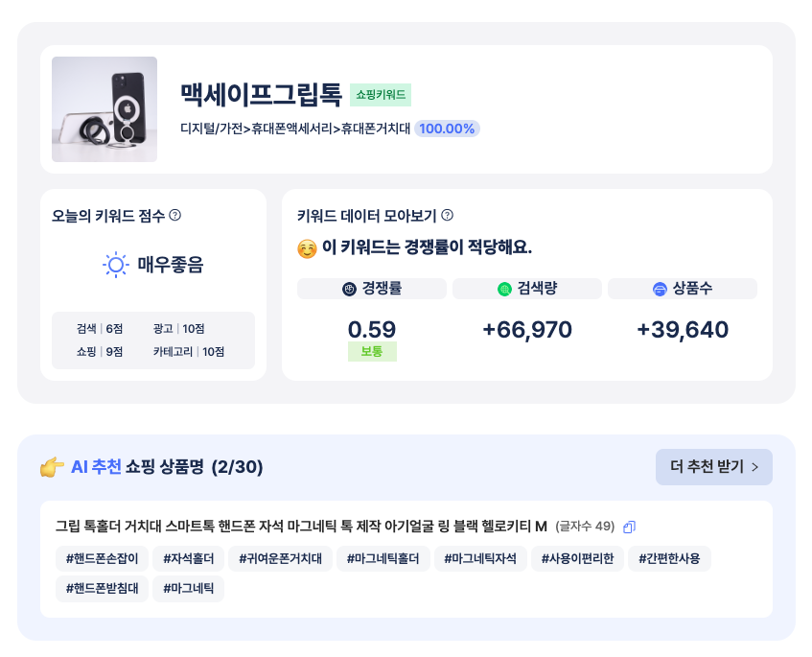Image resolution: width=812 pixels, height=657 pixels.
Task: Click the 100.00% category match badge
Action: [447, 128]
